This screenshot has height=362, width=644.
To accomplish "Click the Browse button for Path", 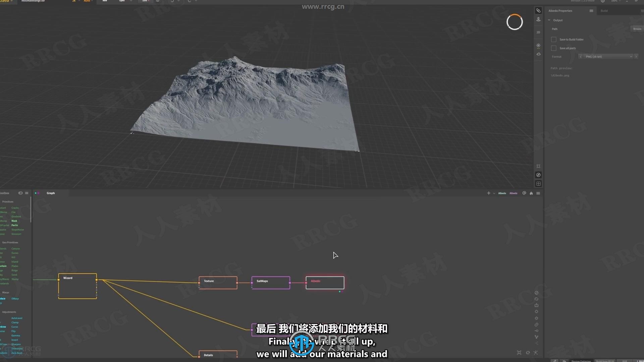I will (x=637, y=29).
